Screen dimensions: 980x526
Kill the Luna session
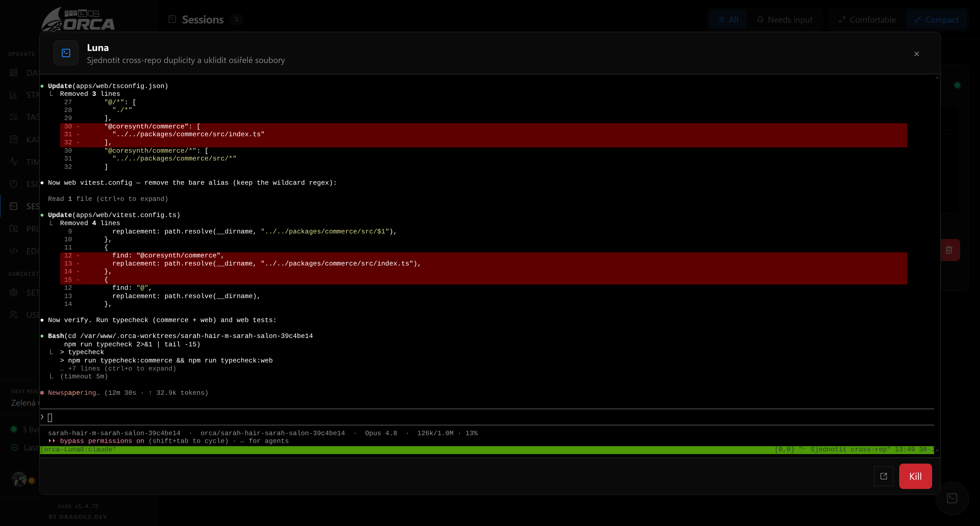(x=915, y=476)
